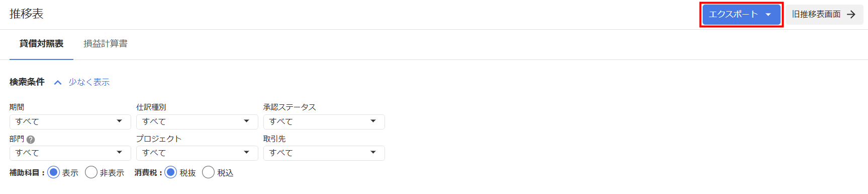868x194 pixels.
Task: Collapse search conditions with the chevron icon
Action: click(58, 83)
